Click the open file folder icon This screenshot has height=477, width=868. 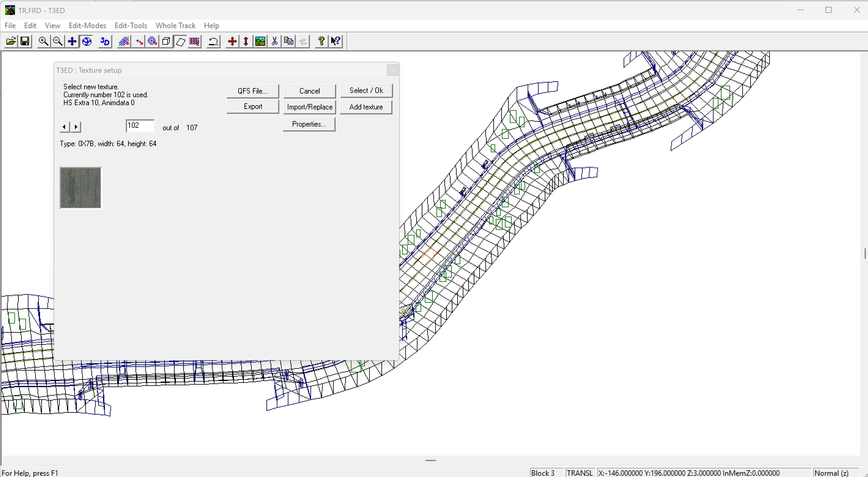[x=11, y=42]
